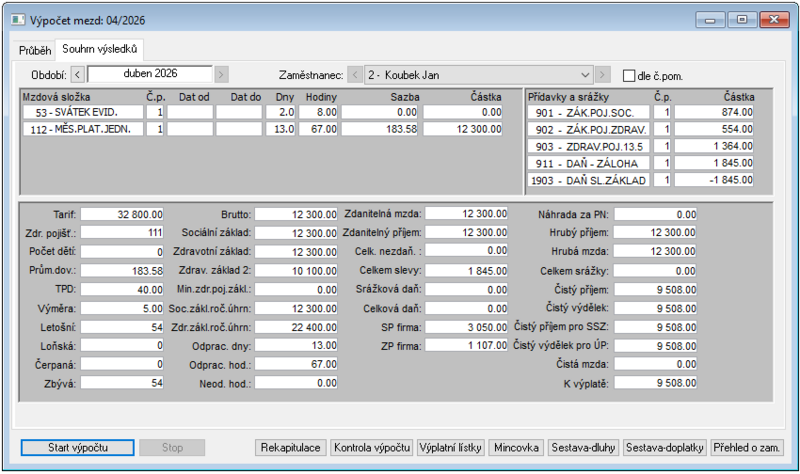Enable the 'dle č.pom.' checkbox
The height and width of the screenshot is (474, 800).
click(629, 76)
